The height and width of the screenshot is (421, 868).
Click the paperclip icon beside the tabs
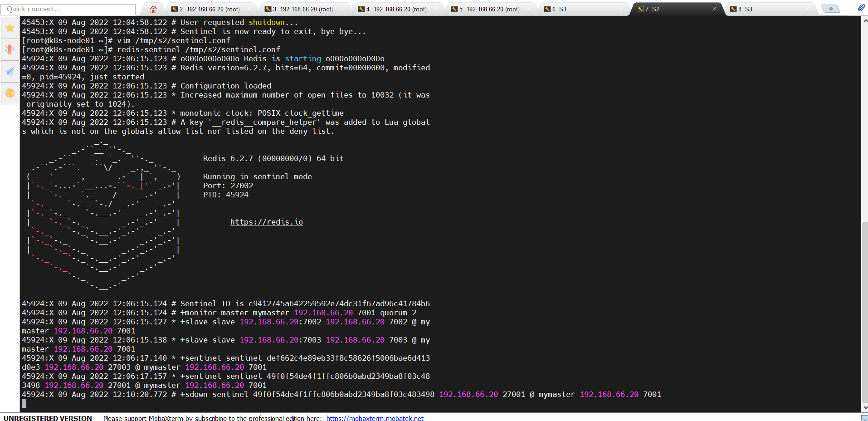point(861,8)
